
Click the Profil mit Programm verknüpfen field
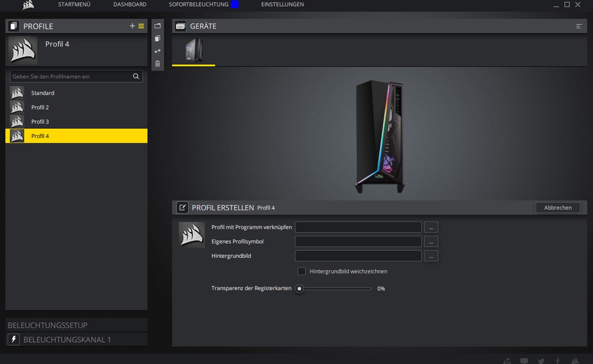coord(358,227)
